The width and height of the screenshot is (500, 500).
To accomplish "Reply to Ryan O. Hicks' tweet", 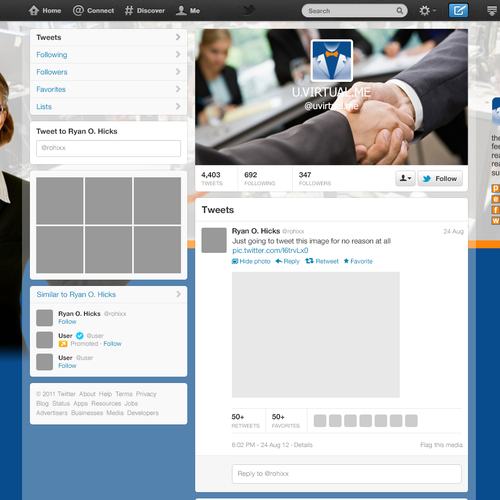I will coord(287,261).
